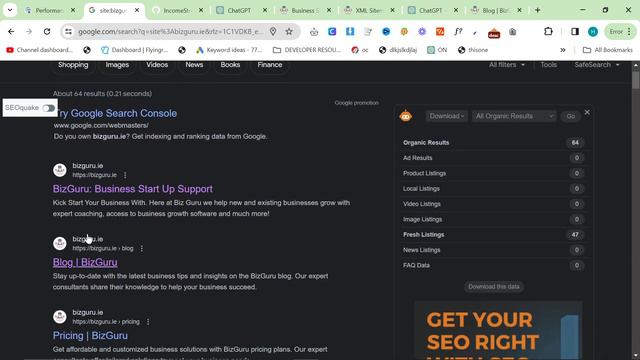Open three-dot menu for blog result

pyautogui.click(x=142, y=248)
